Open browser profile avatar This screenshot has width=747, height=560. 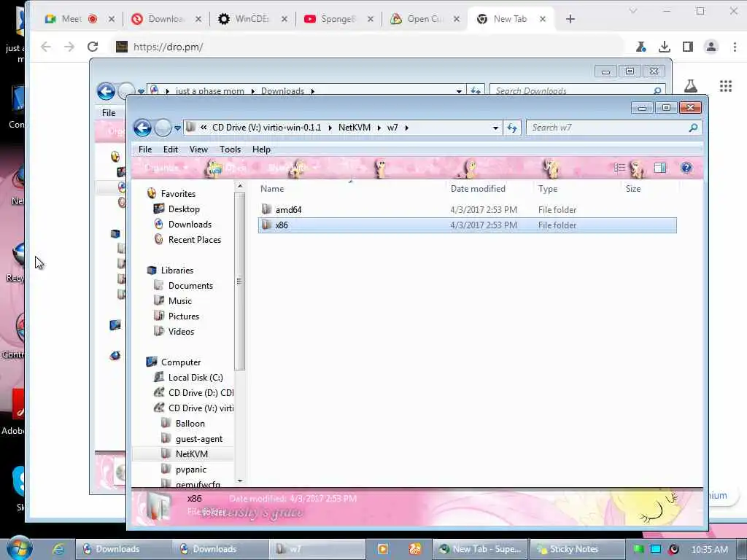click(711, 47)
